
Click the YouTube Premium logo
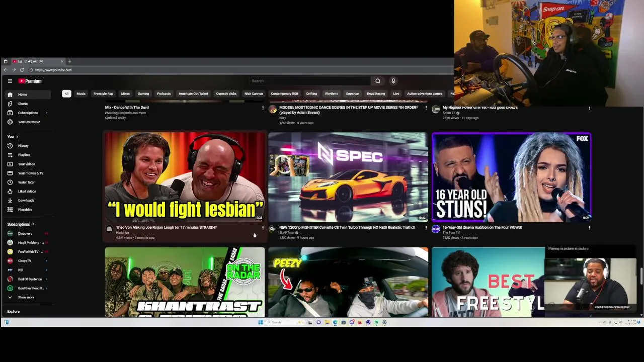pos(30,81)
